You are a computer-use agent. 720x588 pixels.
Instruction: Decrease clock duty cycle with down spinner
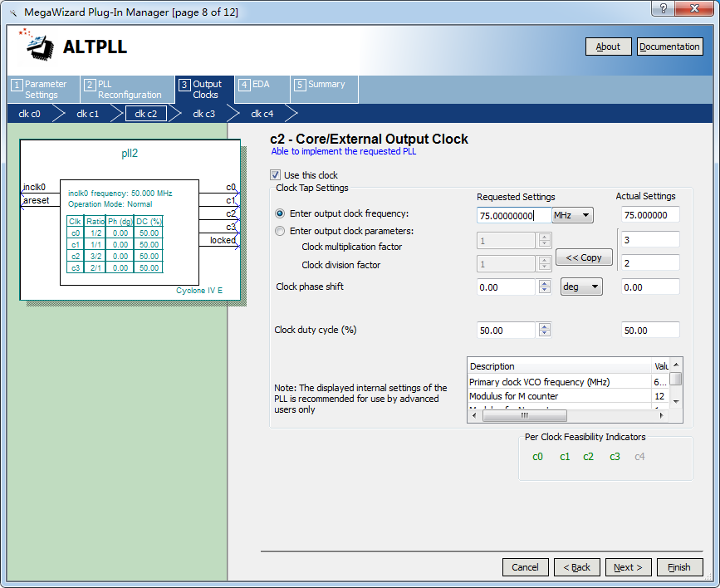[545, 334]
